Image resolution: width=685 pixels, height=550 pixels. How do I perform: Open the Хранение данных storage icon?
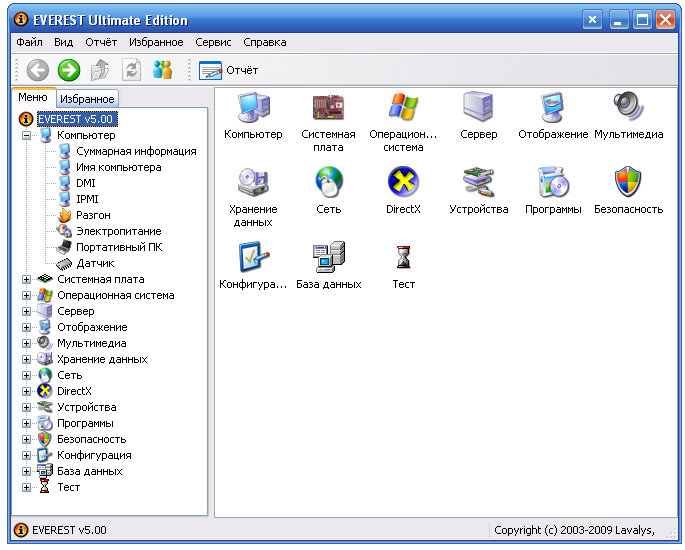[253, 182]
